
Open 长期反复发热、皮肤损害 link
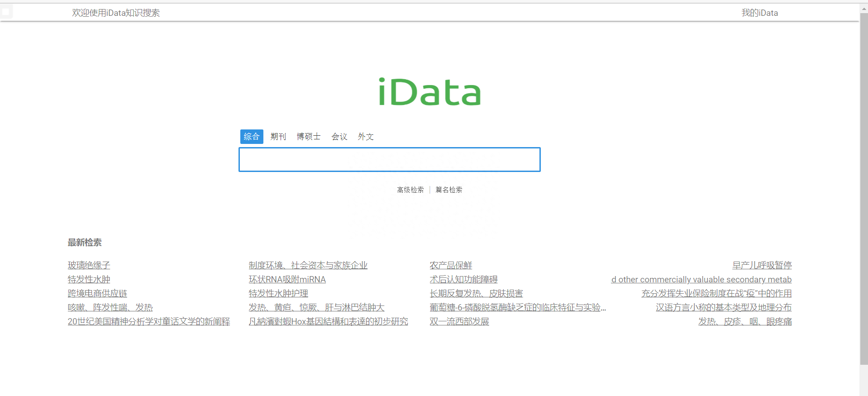point(477,293)
